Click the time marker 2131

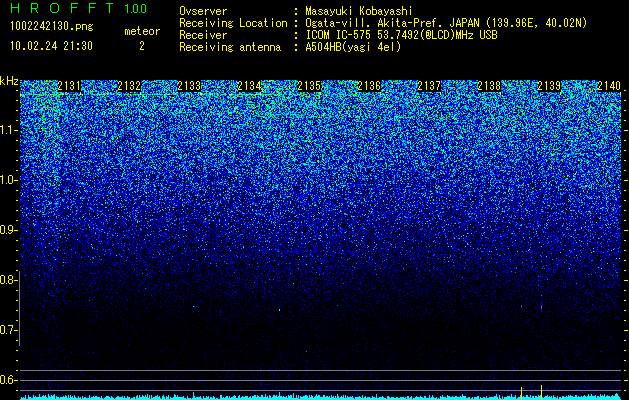[69, 86]
